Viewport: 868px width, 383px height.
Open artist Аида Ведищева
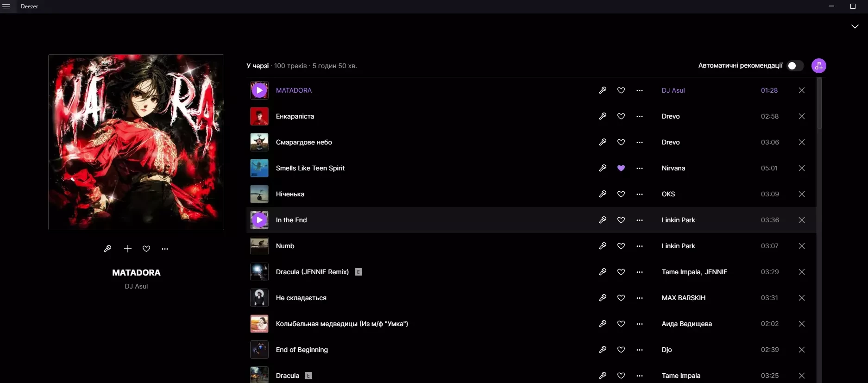687,324
